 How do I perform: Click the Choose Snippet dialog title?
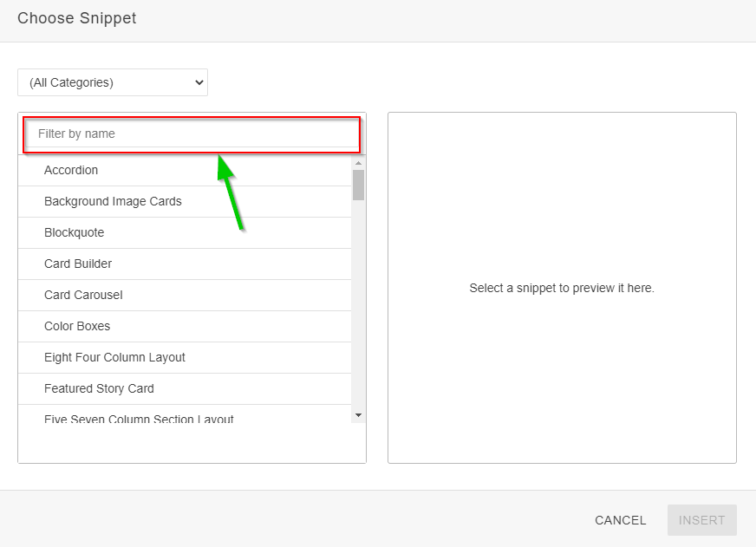point(77,18)
